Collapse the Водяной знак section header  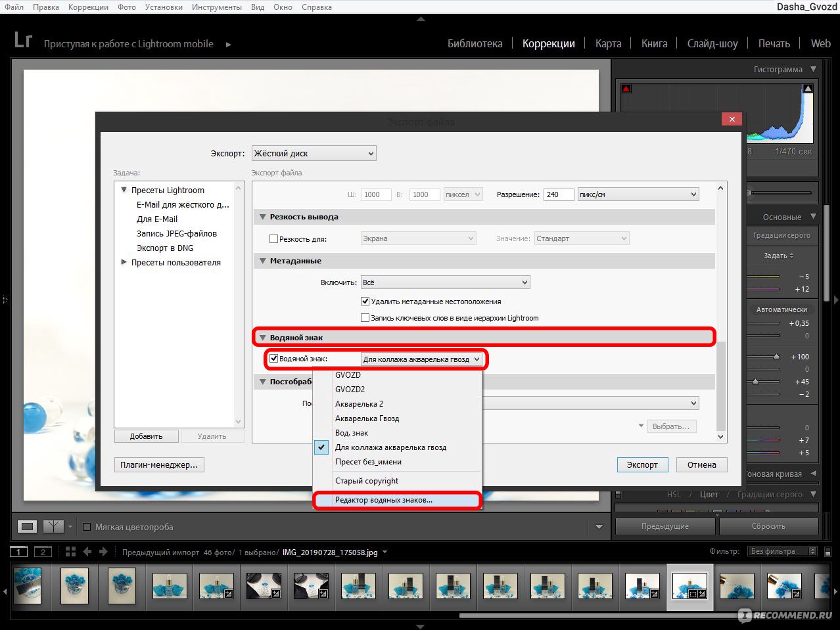point(263,338)
